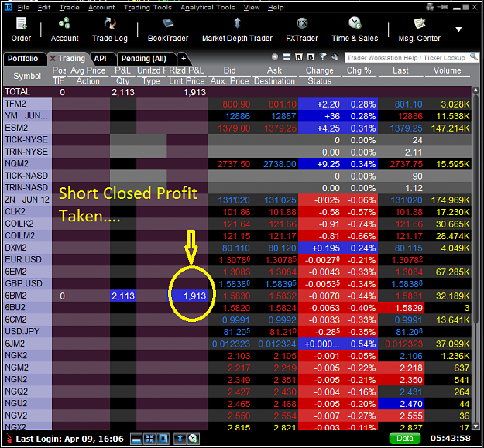Screen dimensions: 484x448
Task: Click the 6BM2 realized P&L value 1,913
Action: (194, 296)
